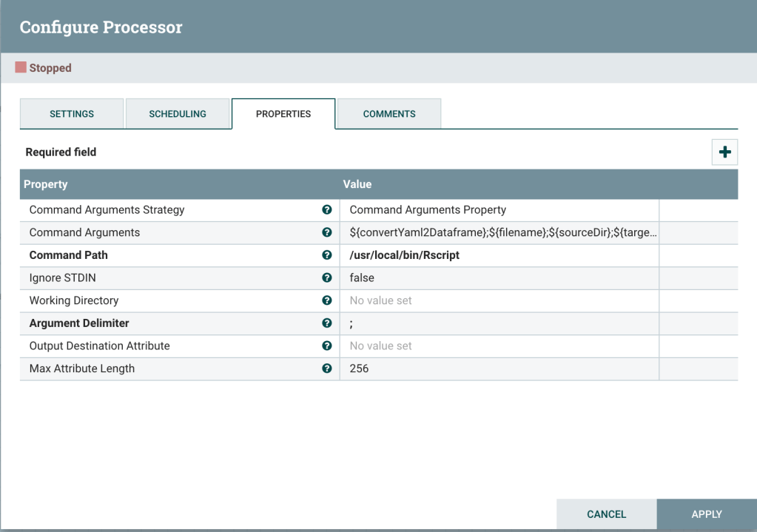Image resolution: width=757 pixels, height=532 pixels.
Task: Open the Ignore STDIN false value selector
Action: click(499, 278)
